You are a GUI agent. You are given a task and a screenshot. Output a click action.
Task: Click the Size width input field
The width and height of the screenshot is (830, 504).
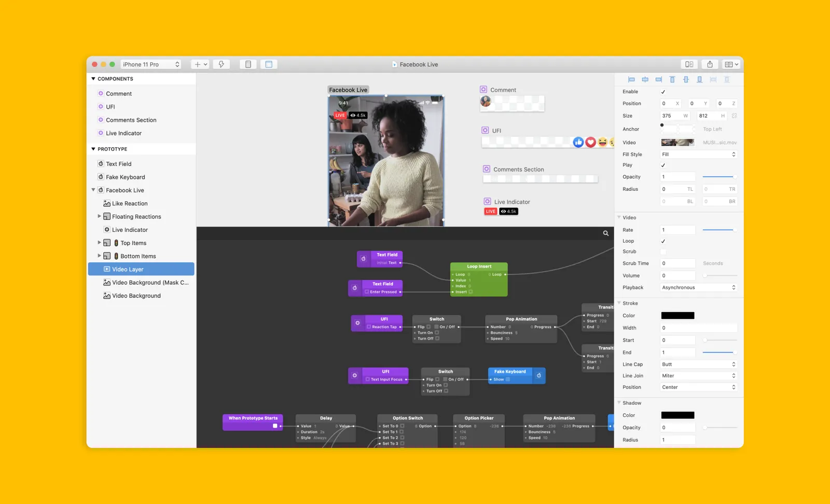pyautogui.click(x=675, y=116)
